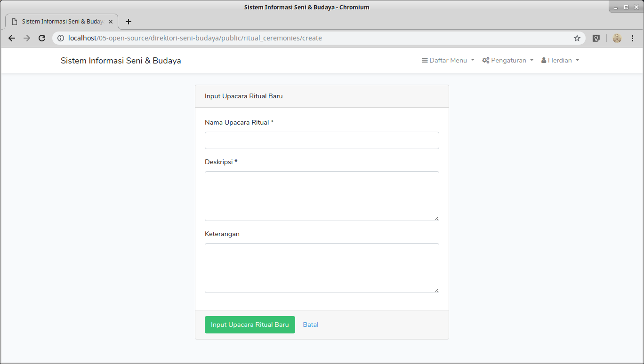This screenshot has height=364, width=644.
Task: Close the Sistem Informasi Seni & Budaya tab
Action: pos(111,22)
